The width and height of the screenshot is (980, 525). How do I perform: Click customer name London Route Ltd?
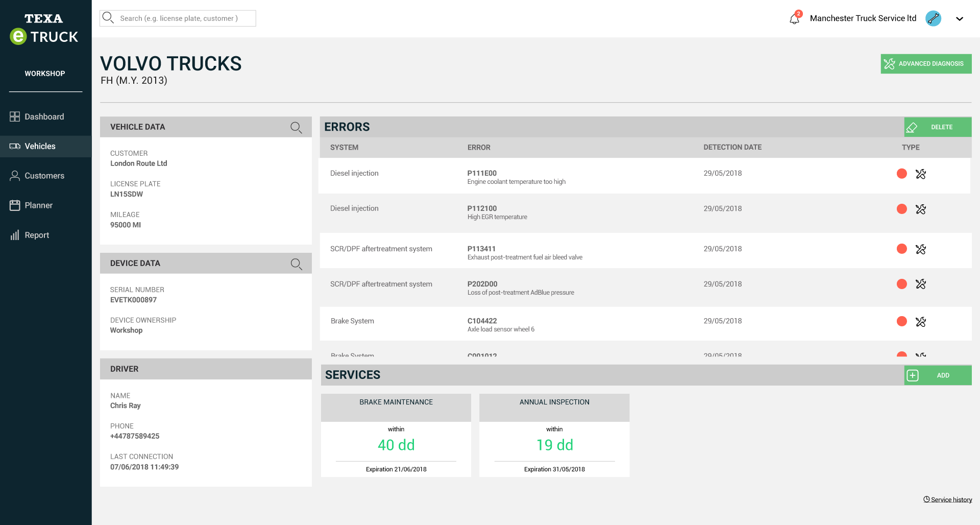139,163
